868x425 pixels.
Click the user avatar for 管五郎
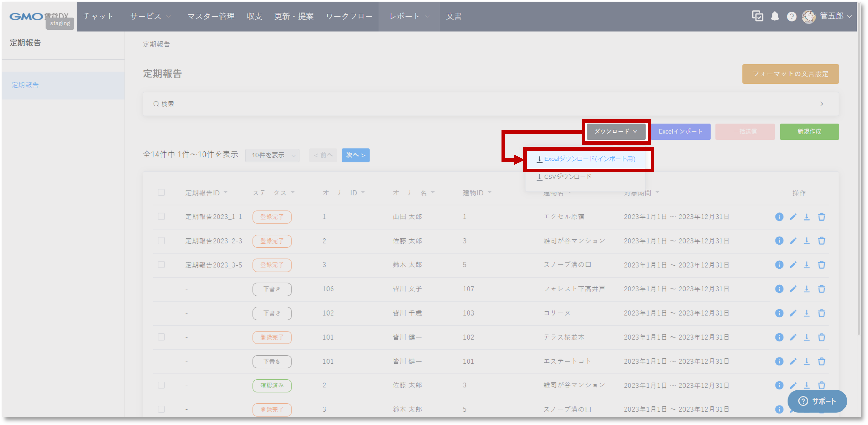809,16
